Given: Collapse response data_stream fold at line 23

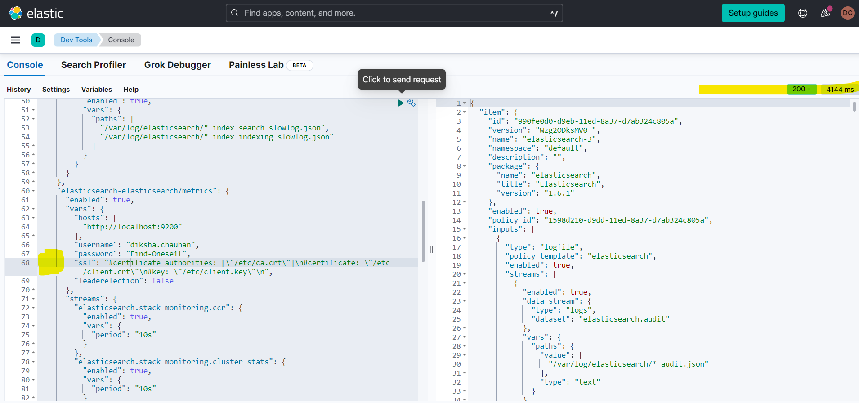Looking at the screenshot, I should (465, 301).
